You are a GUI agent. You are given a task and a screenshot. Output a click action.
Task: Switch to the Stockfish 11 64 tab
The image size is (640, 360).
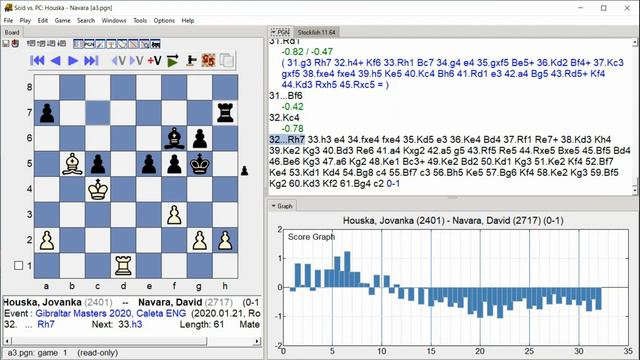(x=316, y=32)
